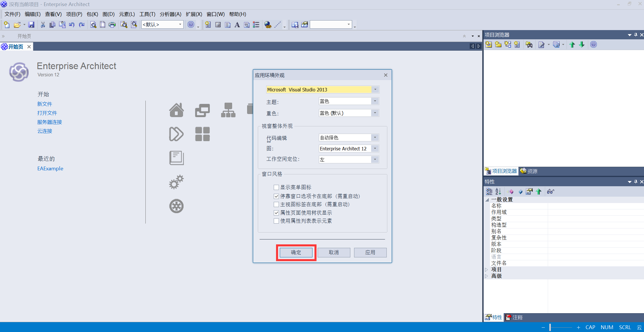This screenshot has height=332, width=644.
Task: Click the Open Project folder icon
Action: (17, 25)
